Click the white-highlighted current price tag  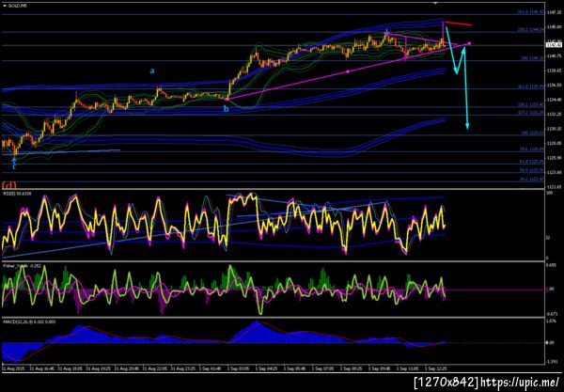click(x=554, y=44)
